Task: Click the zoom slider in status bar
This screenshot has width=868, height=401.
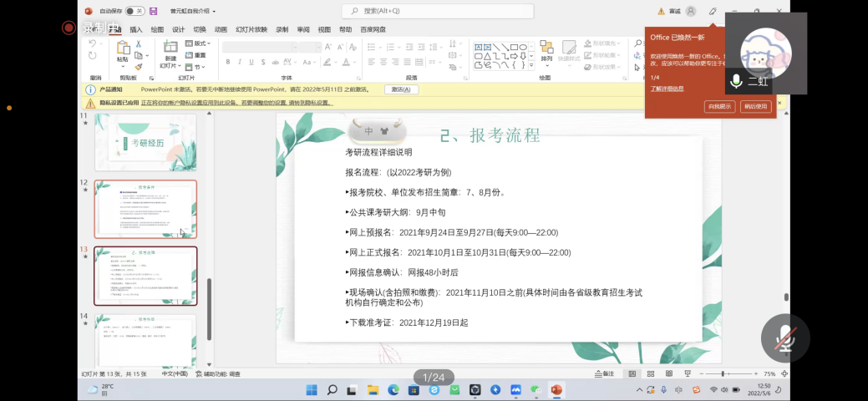Action: (x=723, y=373)
